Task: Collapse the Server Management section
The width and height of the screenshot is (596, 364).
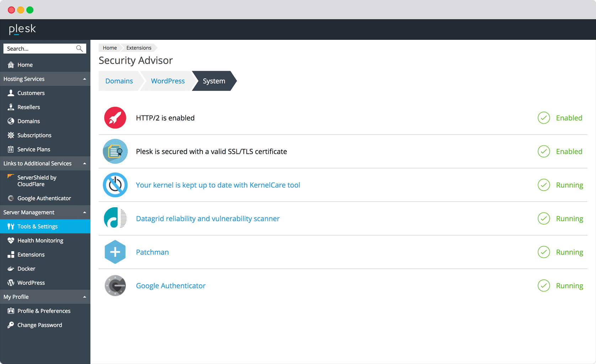Action: [x=84, y=212]
